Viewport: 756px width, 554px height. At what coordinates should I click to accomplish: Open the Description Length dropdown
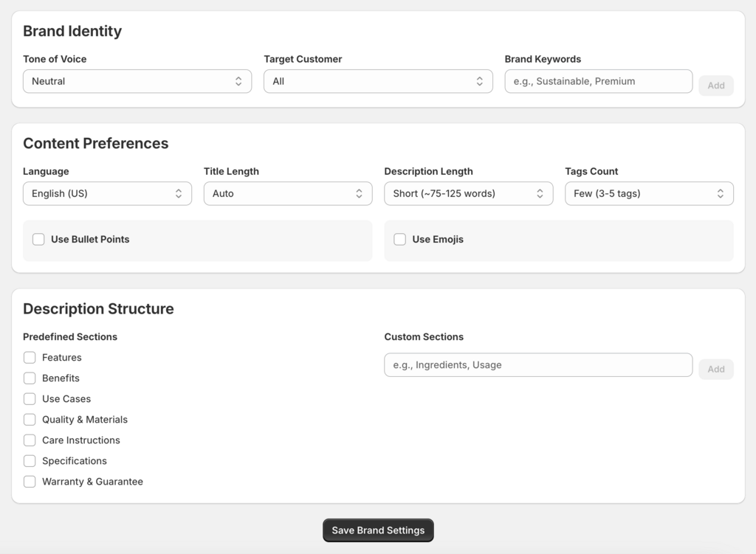point(468,193)
